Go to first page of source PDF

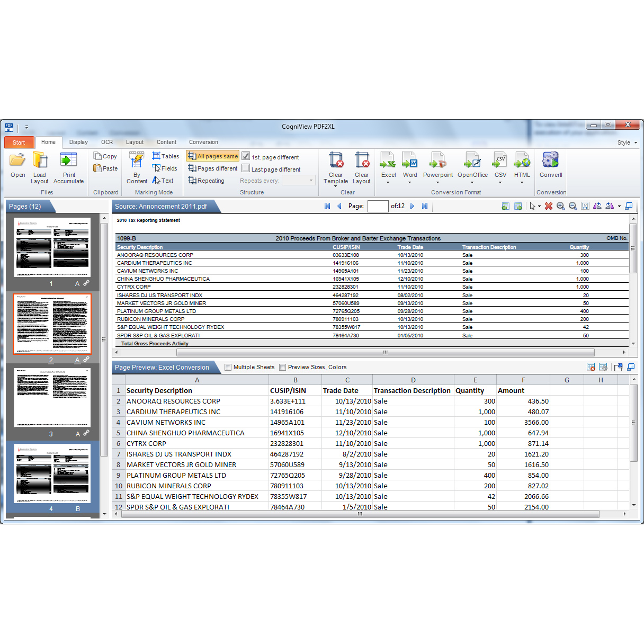[x=327, y=206]
